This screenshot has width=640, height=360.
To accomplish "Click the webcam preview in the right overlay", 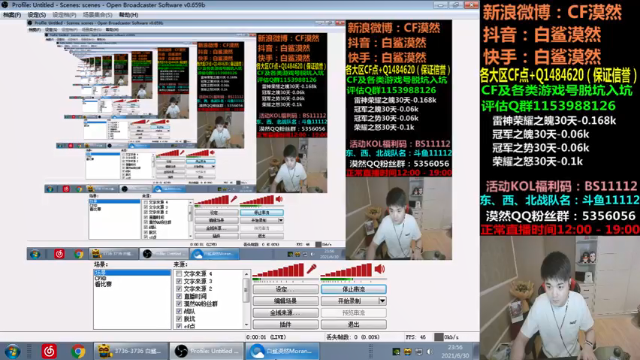I will (560, 298).
